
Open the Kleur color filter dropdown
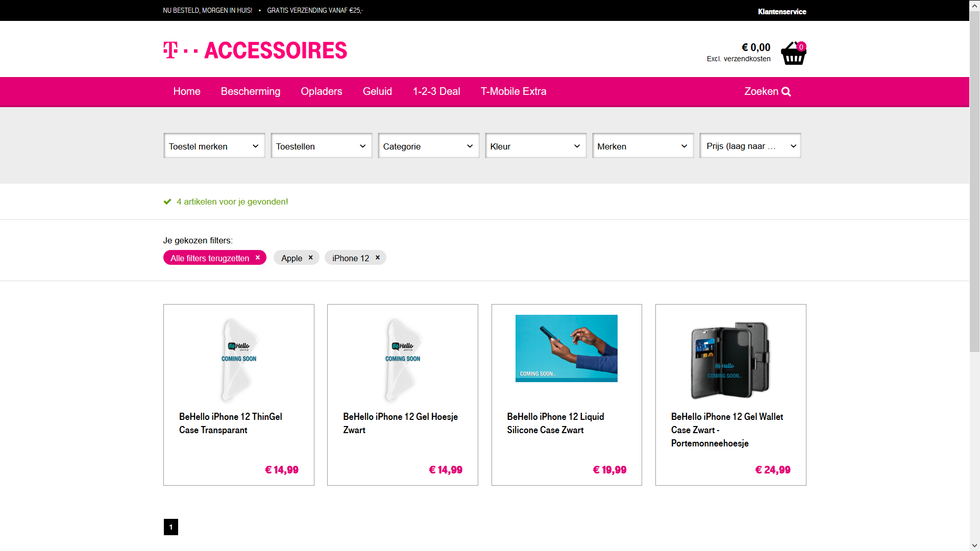(x=535, y=146)
